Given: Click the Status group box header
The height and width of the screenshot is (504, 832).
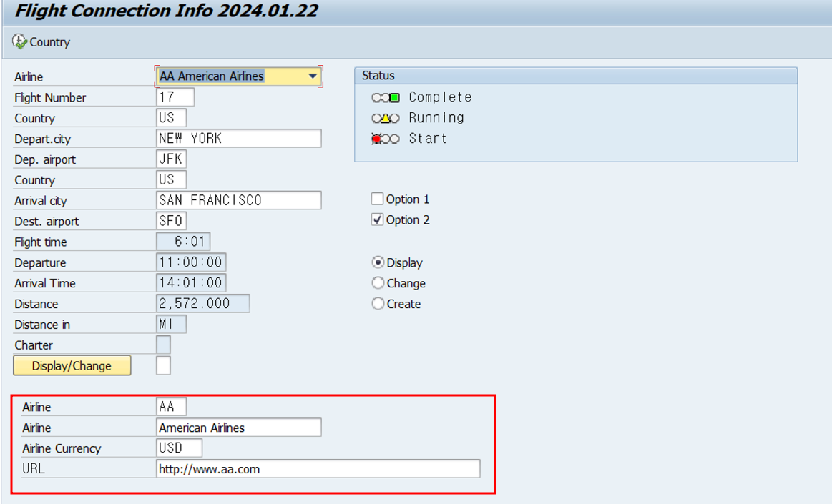Looking at the screenshot, I should pos(576,76).
